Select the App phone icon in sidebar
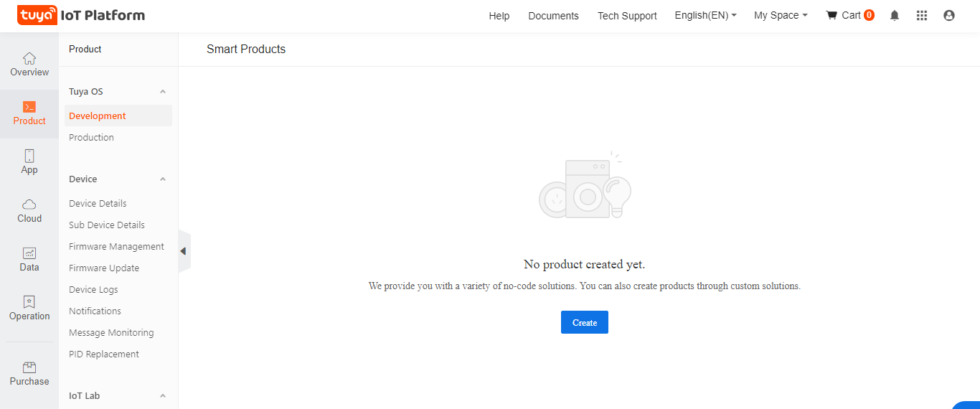The image size is (980, 409). 29,156
